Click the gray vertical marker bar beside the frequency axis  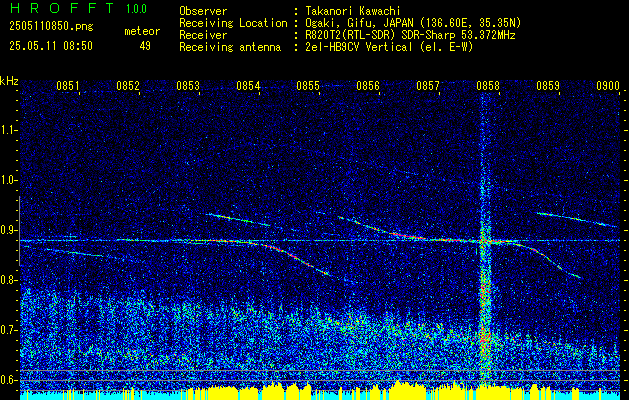click(x=19, y=231)
